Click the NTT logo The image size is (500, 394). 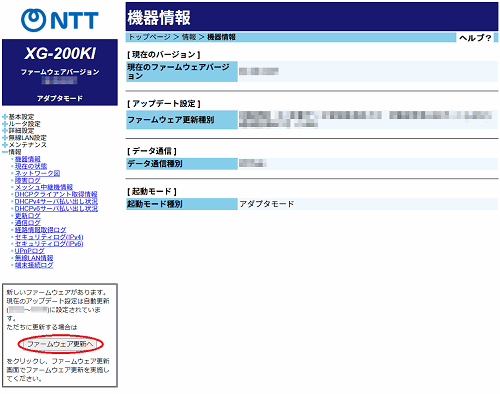click(60, 20)
